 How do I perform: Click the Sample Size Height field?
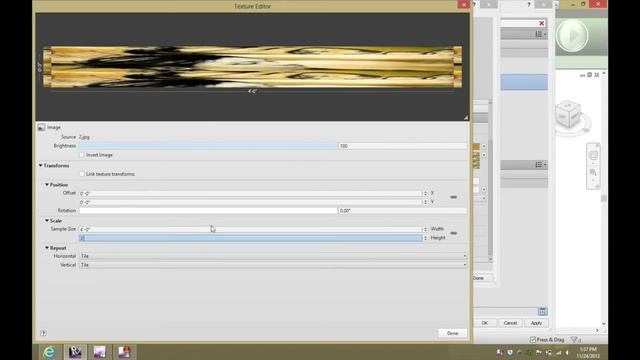point(250,238)
